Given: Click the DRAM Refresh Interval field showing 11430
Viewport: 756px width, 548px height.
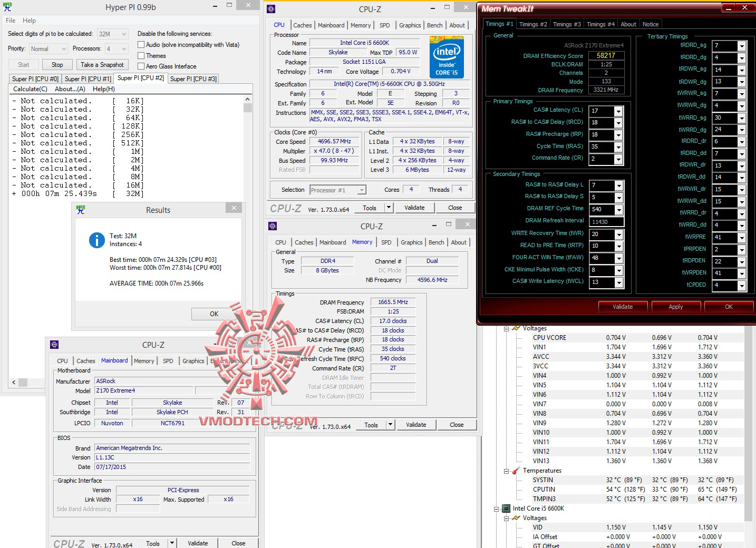Looking at the screenshot, I should coord(607,222).
